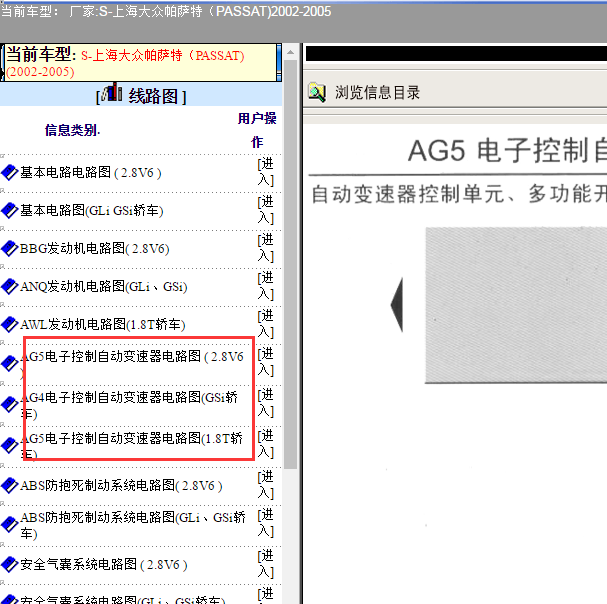Select text 基本电路电路图 (2.8V6)
This screenshot has width=607, height=604.
(x=91, y=173)
